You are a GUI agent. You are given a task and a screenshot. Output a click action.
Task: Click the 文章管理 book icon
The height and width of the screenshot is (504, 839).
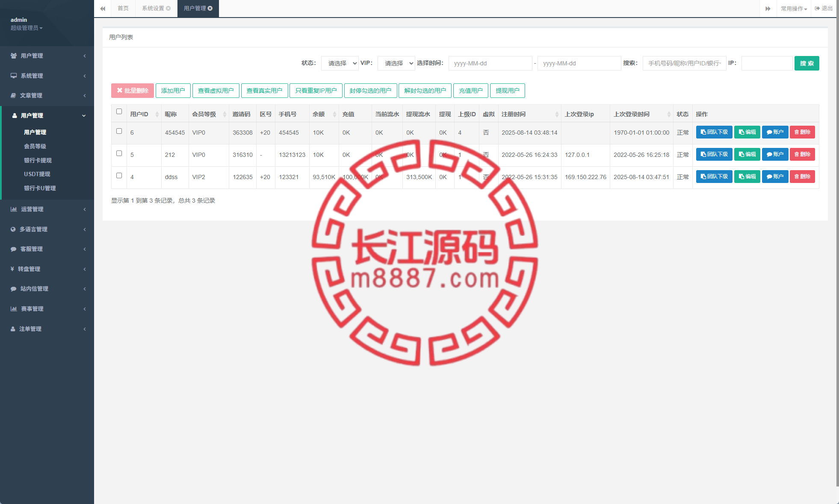tap(13, 95)
